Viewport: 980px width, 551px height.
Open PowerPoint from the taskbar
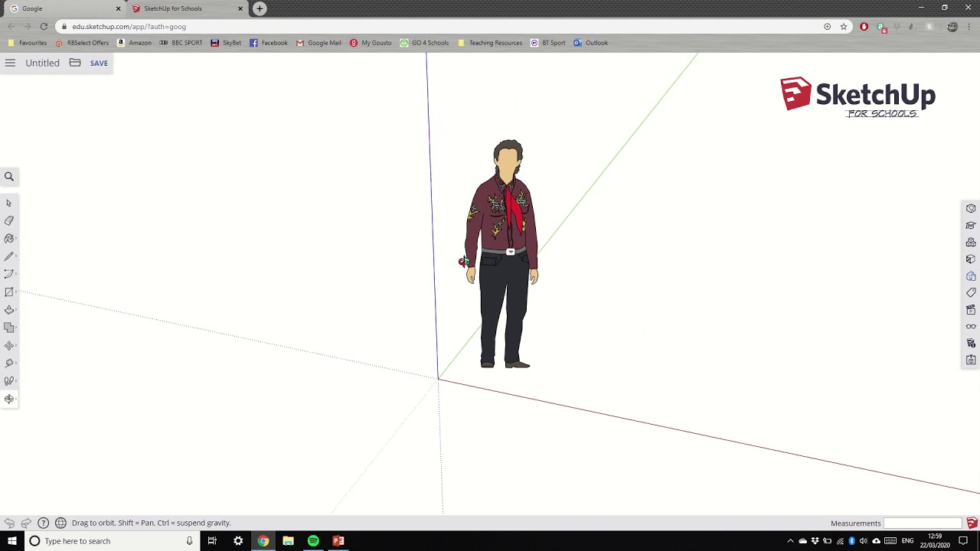pyautogui.click(x=338, y=541)
